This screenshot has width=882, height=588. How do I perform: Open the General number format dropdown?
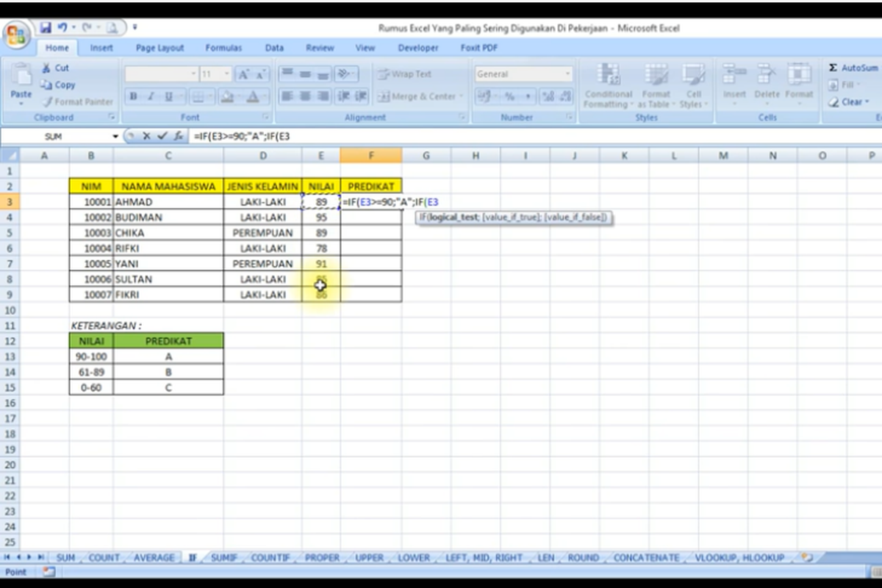click(x=569, y=74)
